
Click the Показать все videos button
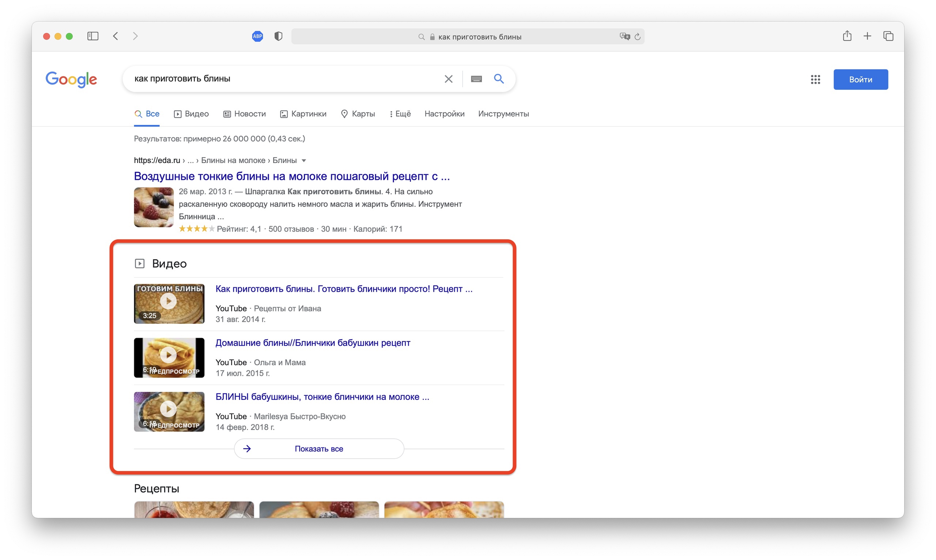click(318, 448)
